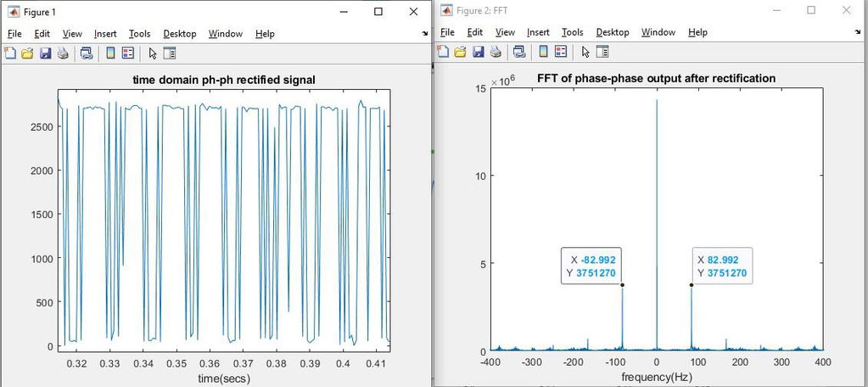This screenshot has height=387, width=868.
Task: Open Insert menu in Figure 2: FFT
Action: [x=538, y=32]
